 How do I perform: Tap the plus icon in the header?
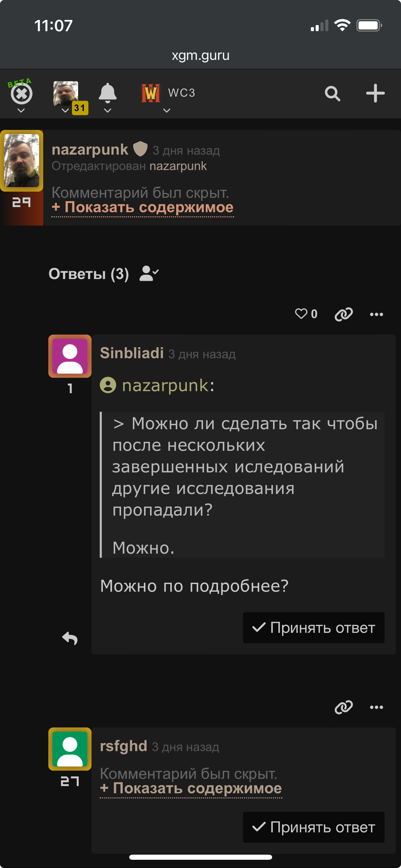[x=375, y=94]
